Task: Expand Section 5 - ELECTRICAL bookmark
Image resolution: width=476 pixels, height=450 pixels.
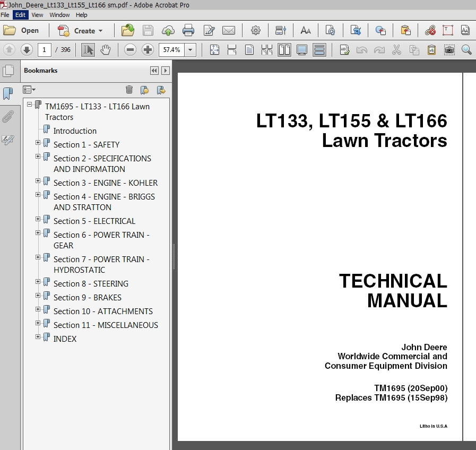Action: [38, 219]
